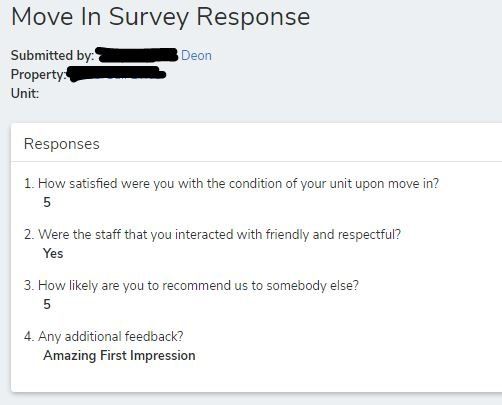Click the divider line below Responses header
502x405 pixels.
[256, 161]
